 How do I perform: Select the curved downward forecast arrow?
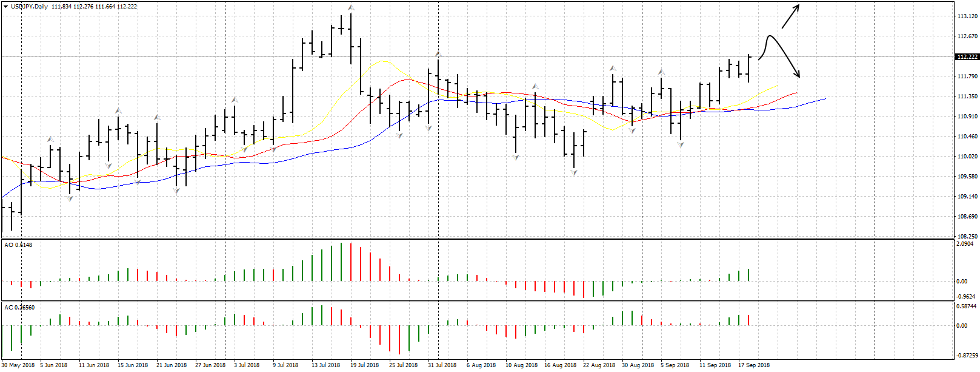pos(786,56)
